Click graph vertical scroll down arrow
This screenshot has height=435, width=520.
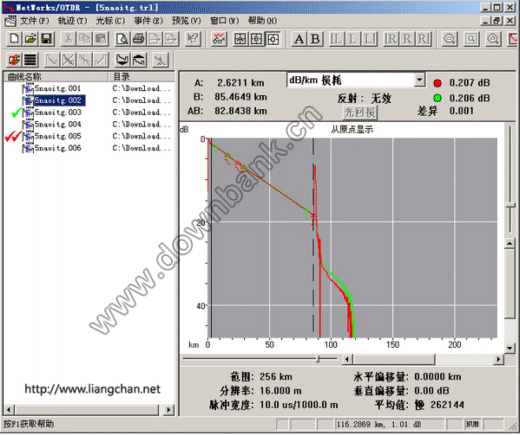(510, 348)
